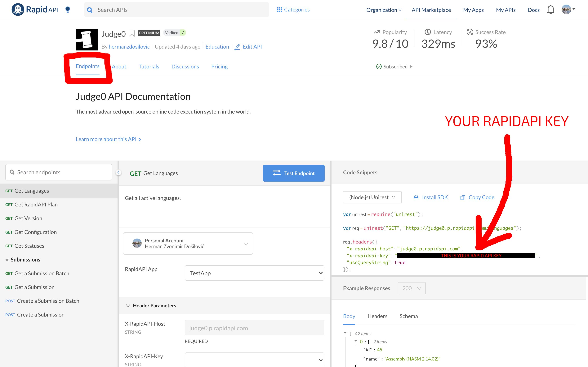Image resolution: width=588 pixels, height=367 pixels.
Task: Switch to the Pricing tab
Action: pyautogui.click(x=219, y=67)
